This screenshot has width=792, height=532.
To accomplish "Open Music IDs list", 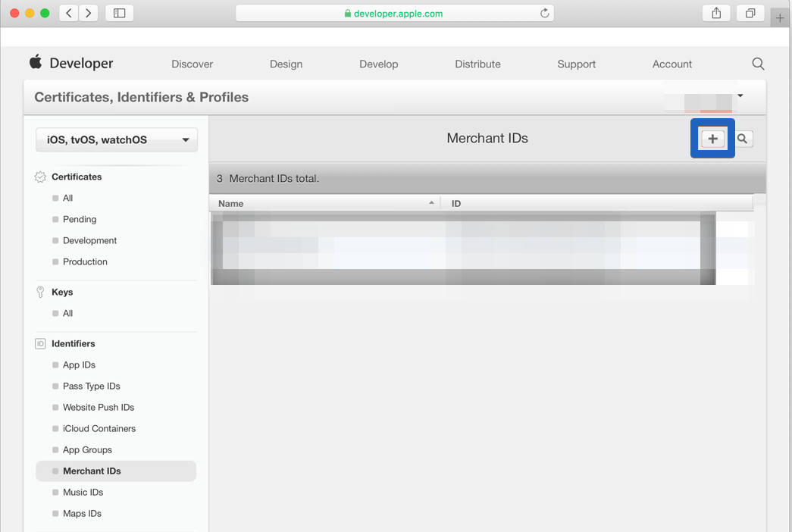I will 83,492.
